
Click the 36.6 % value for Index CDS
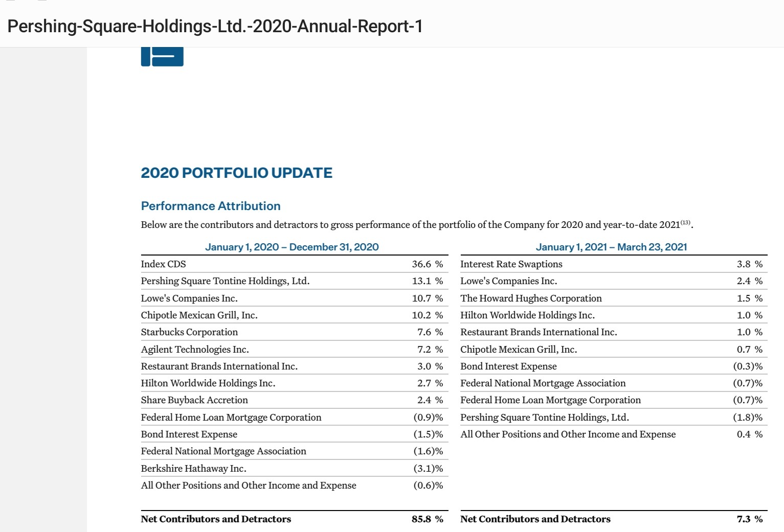[x=428, y=264]
